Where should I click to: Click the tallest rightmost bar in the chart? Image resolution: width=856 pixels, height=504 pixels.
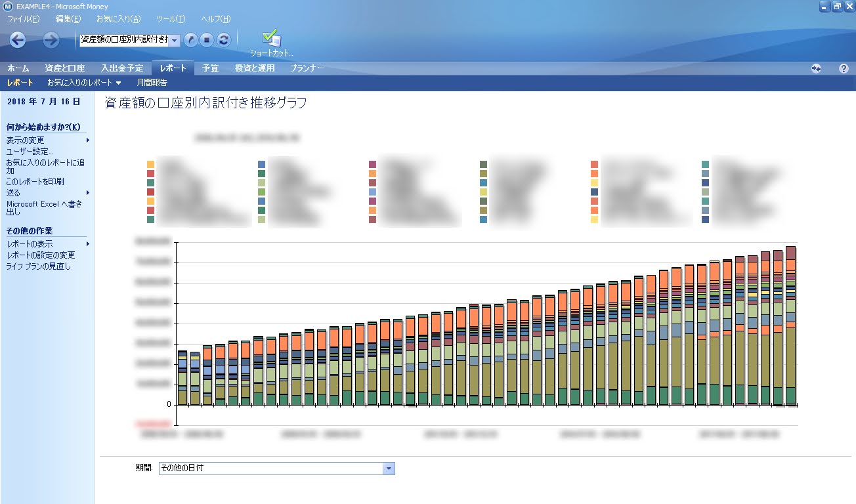tap(791, 326)
